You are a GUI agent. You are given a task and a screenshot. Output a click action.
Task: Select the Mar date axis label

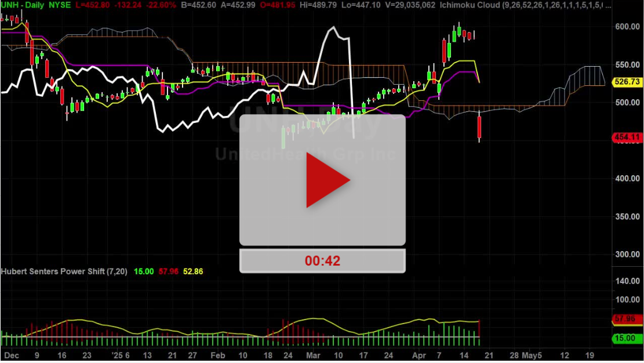click(x=313, y=355)
